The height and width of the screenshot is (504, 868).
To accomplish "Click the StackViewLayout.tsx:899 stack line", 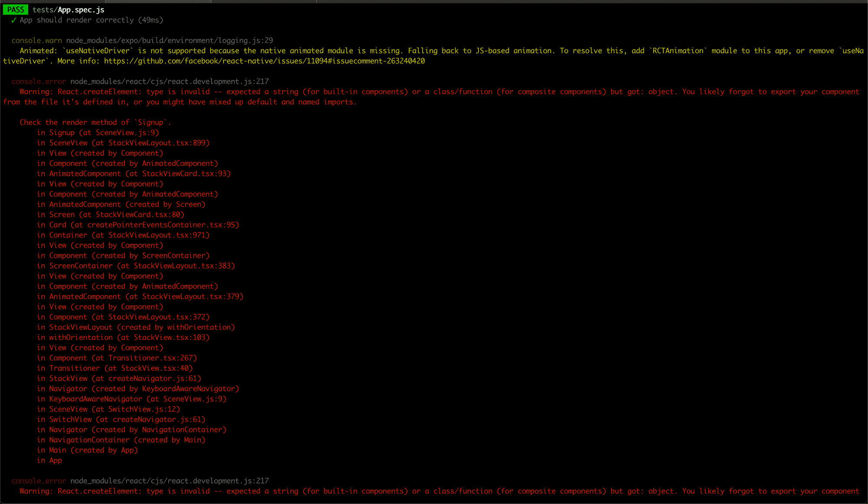I will pyautogui.click(x=123, y=143).
